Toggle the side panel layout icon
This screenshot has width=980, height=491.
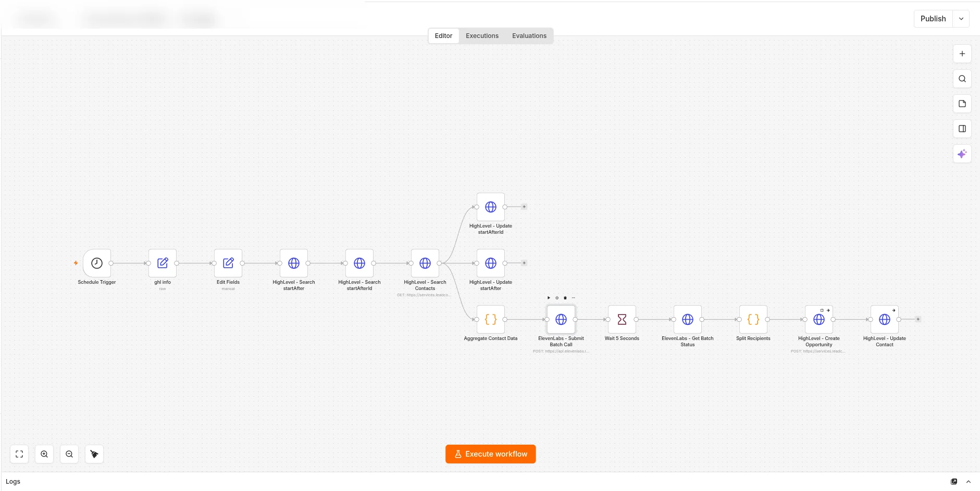pos(962,129)
